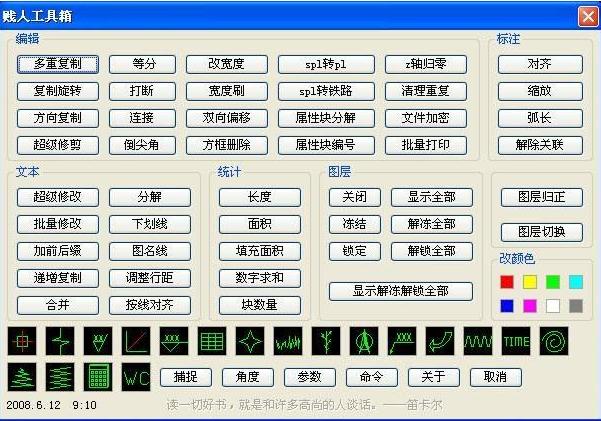The image size is (601, 421).
Task: Select the TIME icon
Action: click(516, 342)
